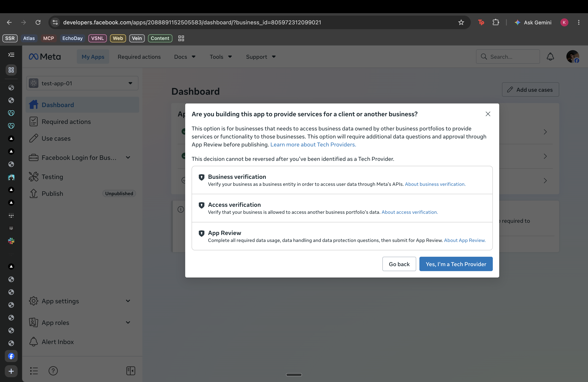
Task: Select Required actions in the sidebar
Action: pos(82,122)
